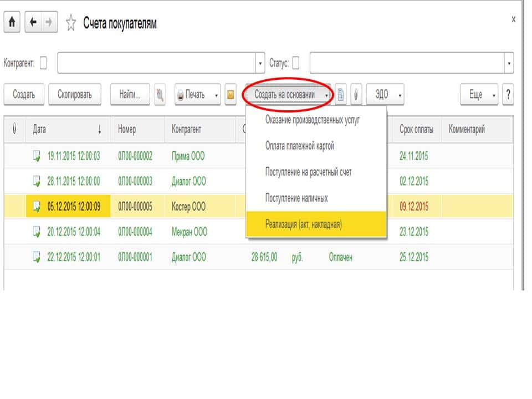Click document icon in row 0Л00-000002

tap(37, 156)
